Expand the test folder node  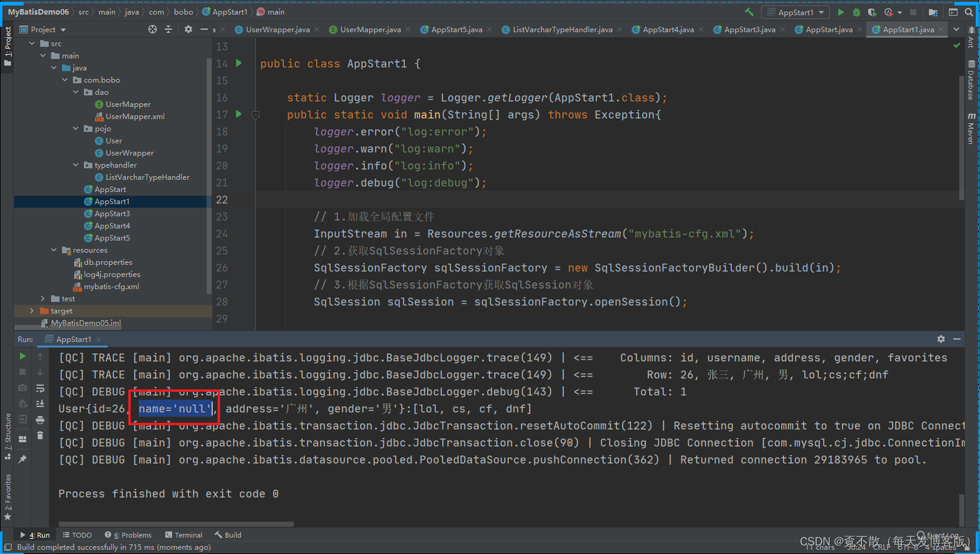(42, 298)
